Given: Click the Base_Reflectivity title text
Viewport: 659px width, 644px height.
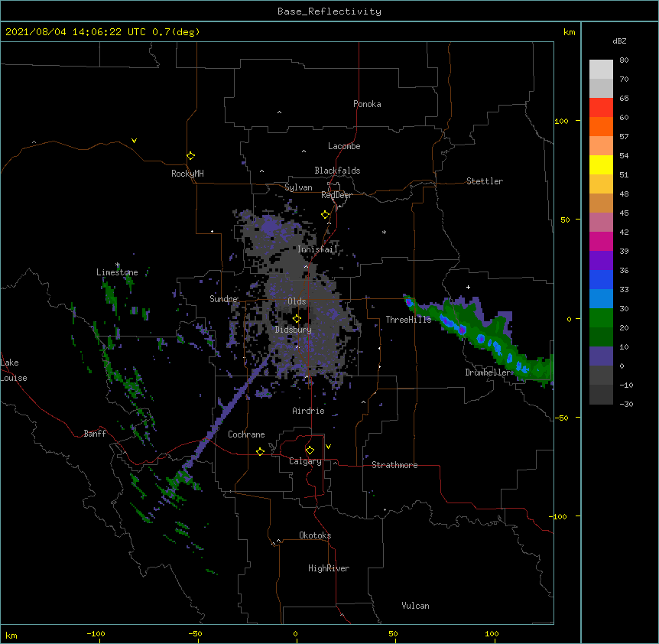Looking at the screenshot, I should pyautogui.click(x=329, y=11).
